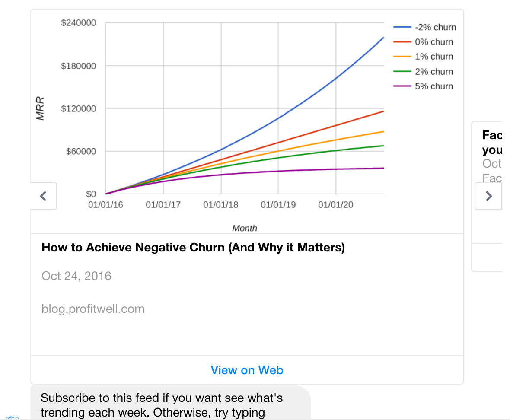
Task: Select the 0% churn legend entry
Action: pos(423,42)
